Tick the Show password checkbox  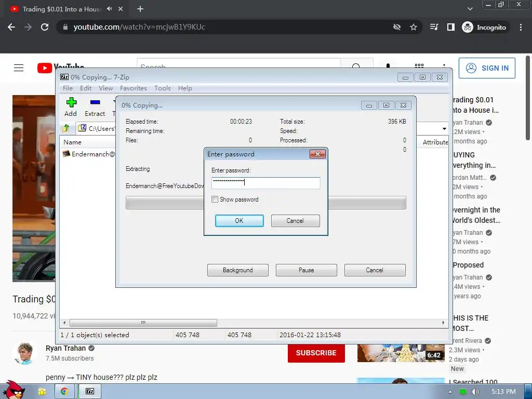pos(215,199)
